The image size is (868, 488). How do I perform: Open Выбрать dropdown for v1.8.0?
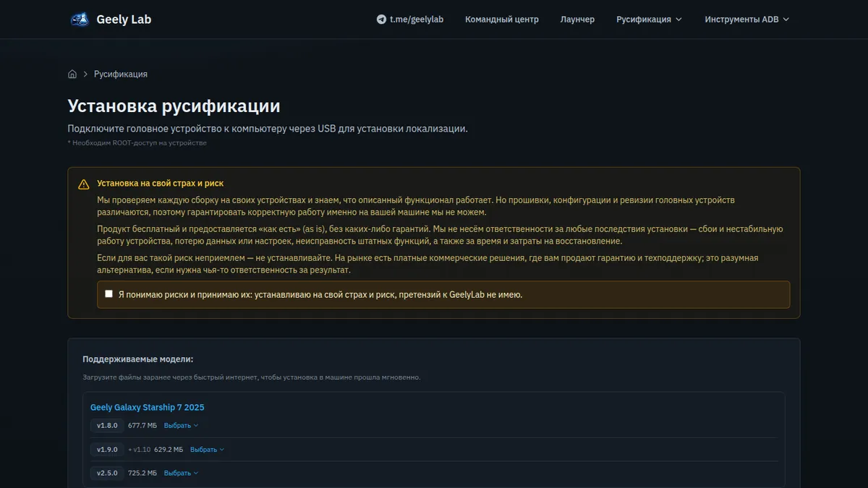pos(181,425)
